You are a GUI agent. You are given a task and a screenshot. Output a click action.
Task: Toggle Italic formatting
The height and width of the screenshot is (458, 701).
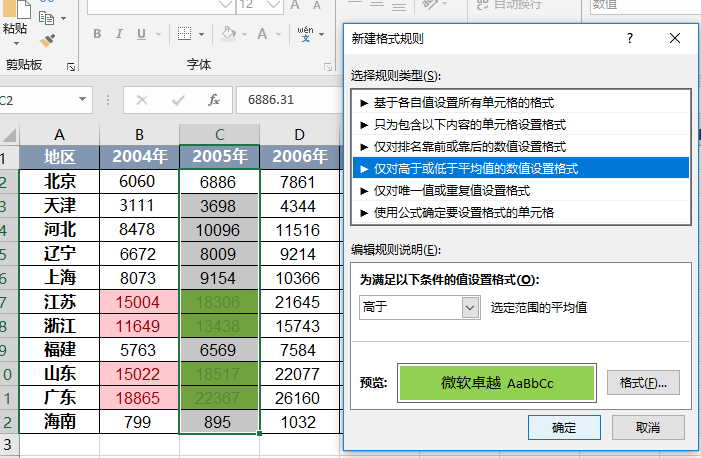pos(119,34)
